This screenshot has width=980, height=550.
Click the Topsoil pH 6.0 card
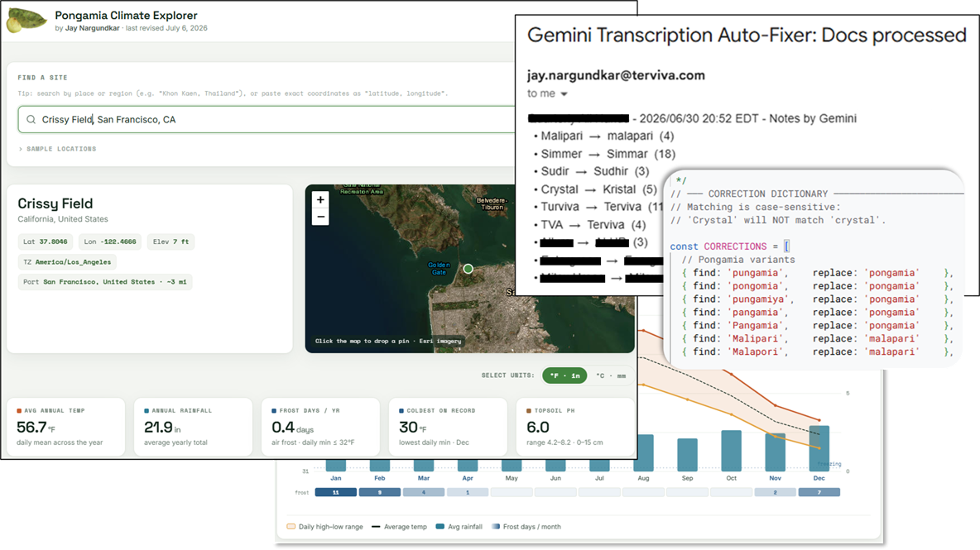575,427
